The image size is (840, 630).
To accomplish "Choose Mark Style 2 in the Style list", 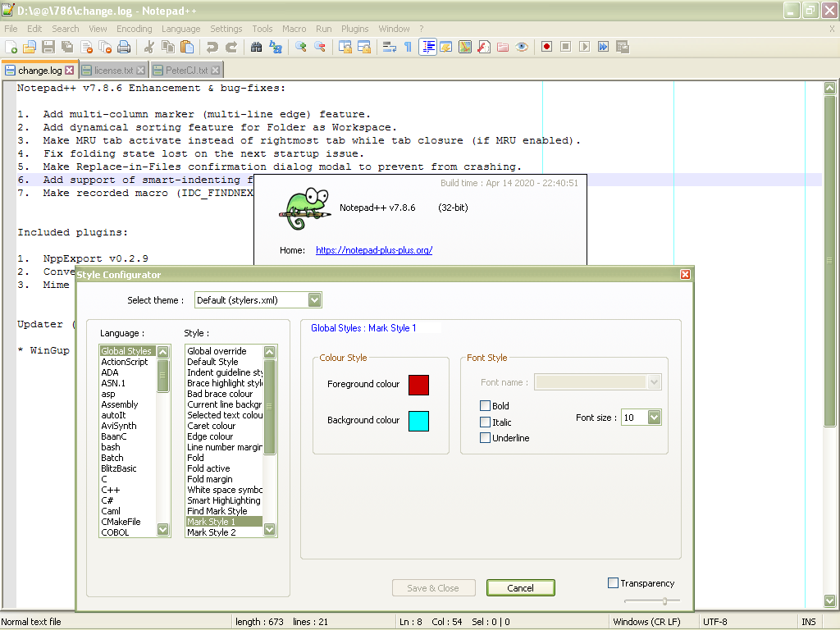I will coord(225,532).
